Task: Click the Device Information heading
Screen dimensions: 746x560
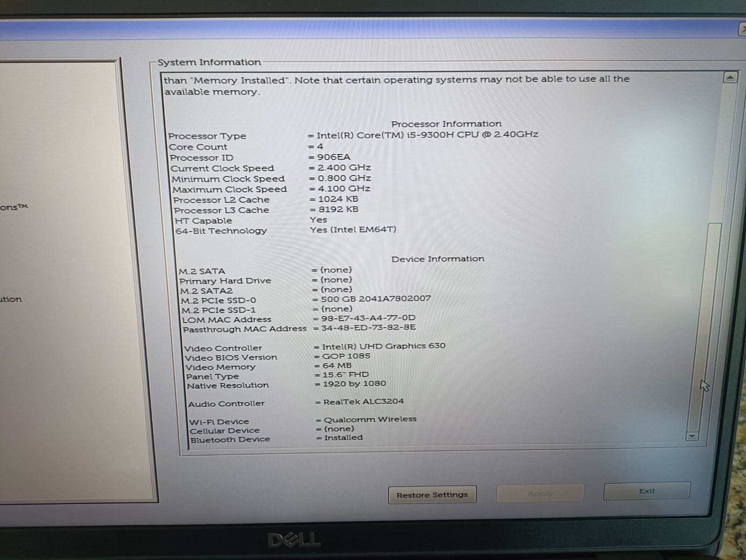Action: point(438,259)
